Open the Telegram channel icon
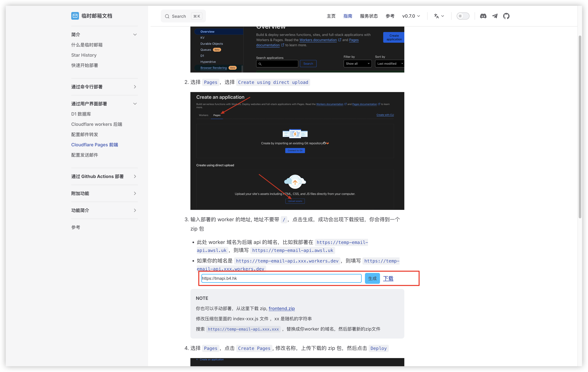This screenshot has height=372, width=588. click(495, 16)
